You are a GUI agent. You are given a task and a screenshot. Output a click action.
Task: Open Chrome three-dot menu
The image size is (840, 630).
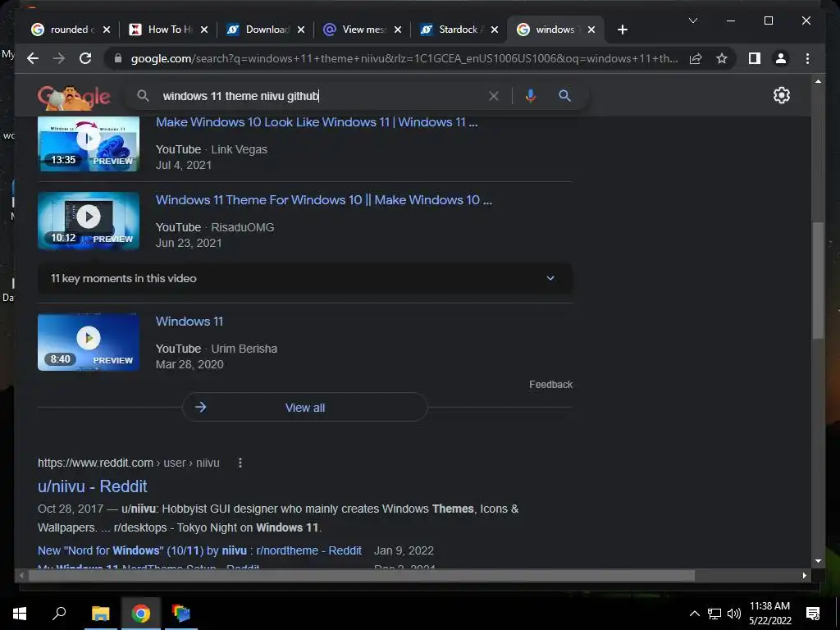(x=807, y=58)
